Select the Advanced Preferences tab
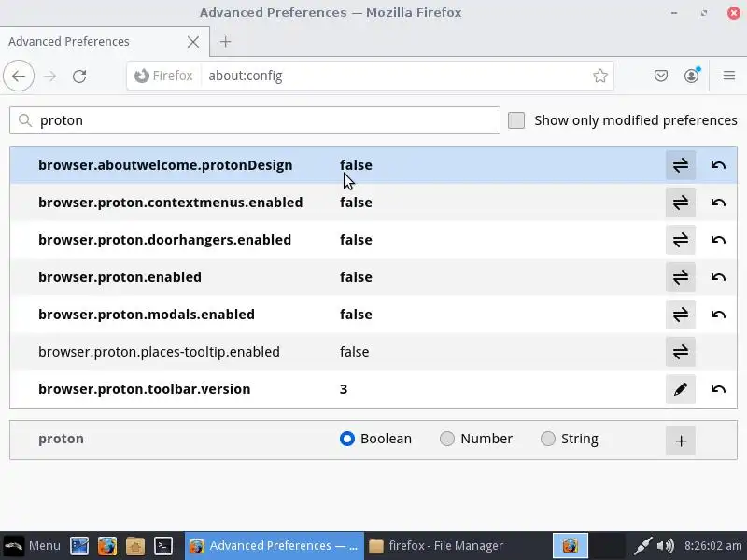 click(105, 42)
